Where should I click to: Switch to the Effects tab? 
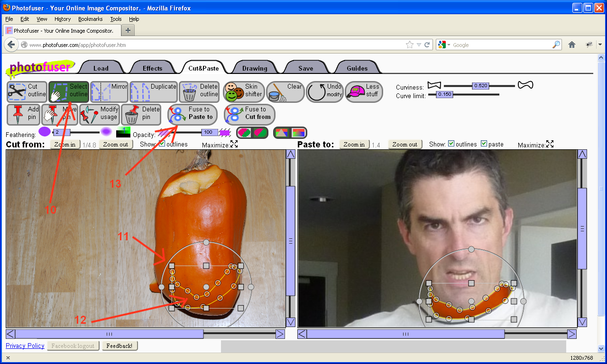click(x=152, y=68)
